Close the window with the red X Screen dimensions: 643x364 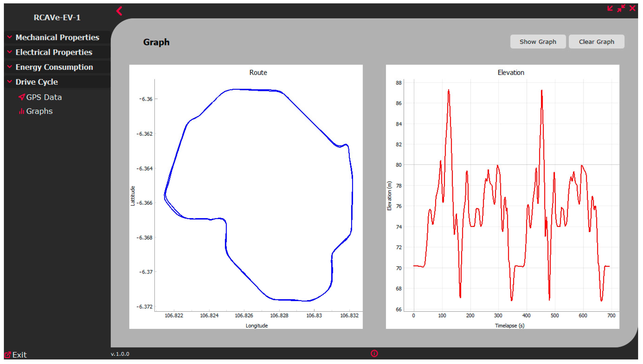point(632,8)
